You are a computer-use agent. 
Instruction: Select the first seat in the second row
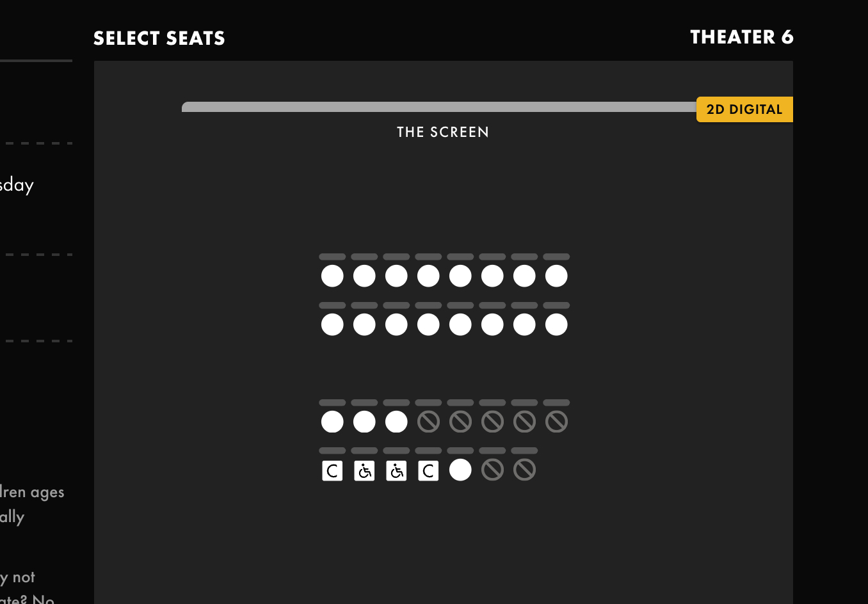click(332, 324)
